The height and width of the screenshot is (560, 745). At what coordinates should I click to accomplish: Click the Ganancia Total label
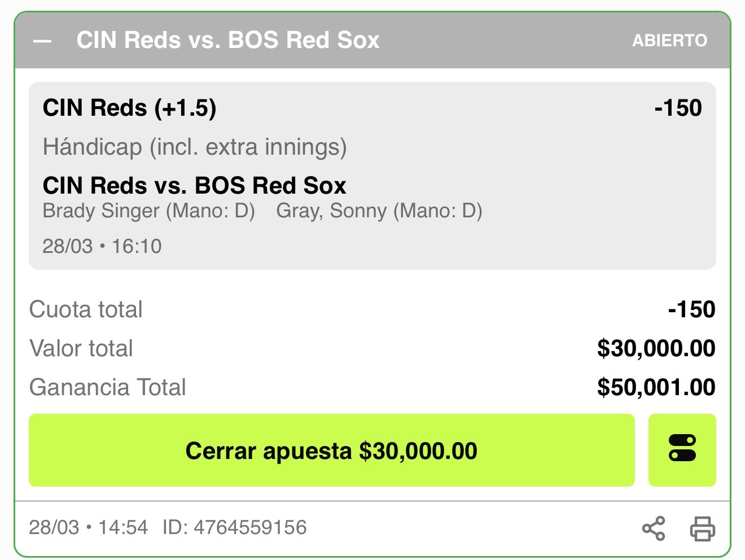pos(107,387)
